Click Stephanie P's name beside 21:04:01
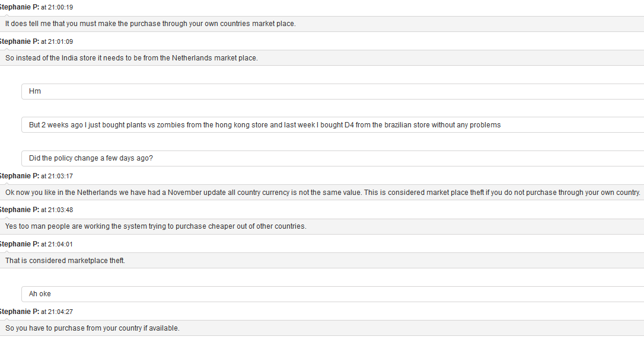 click(20, 244)
